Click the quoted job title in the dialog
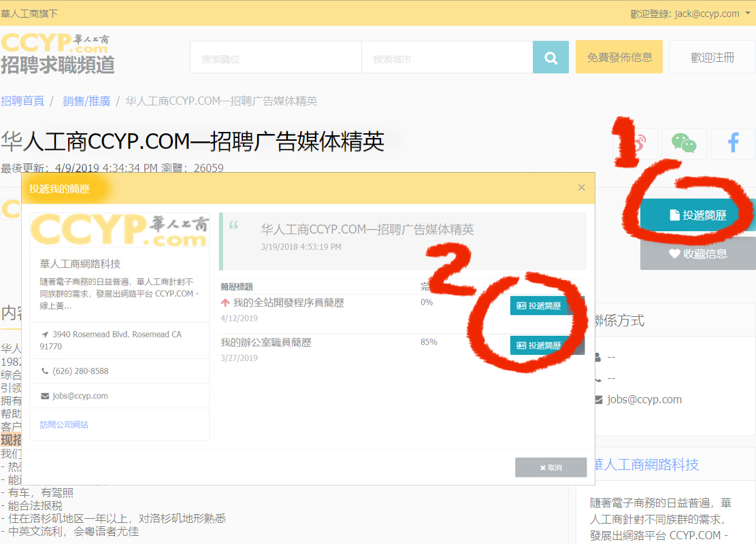Viewport: 756px width, 544px height. (367, 229)
